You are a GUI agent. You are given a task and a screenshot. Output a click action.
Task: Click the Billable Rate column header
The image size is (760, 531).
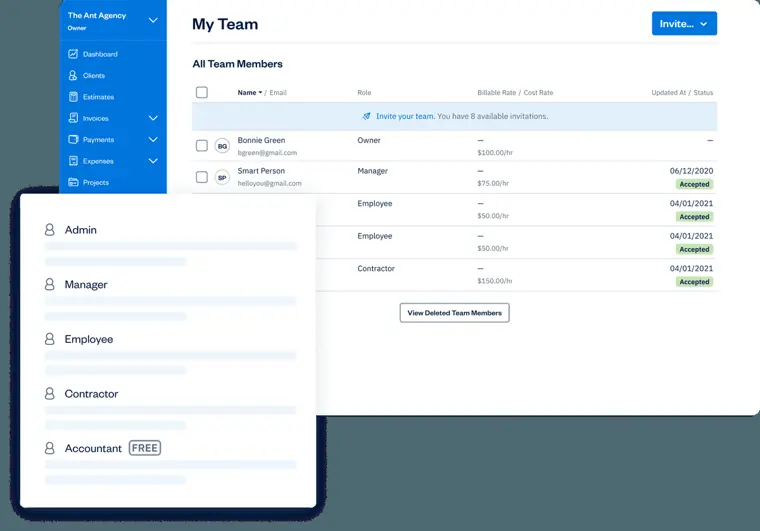496,93
